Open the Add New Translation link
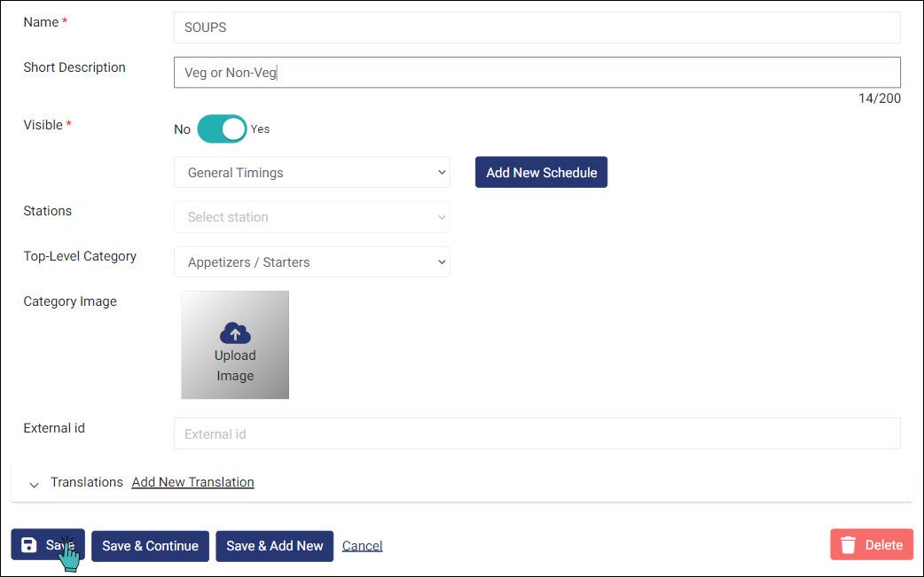The height and width of the screenshot is (577, 924). 192,482
